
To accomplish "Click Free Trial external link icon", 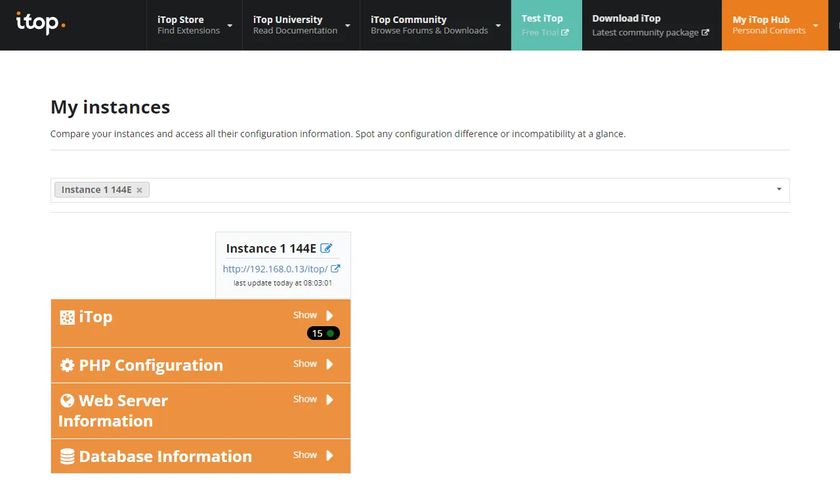I will click(x=565, y=32).
